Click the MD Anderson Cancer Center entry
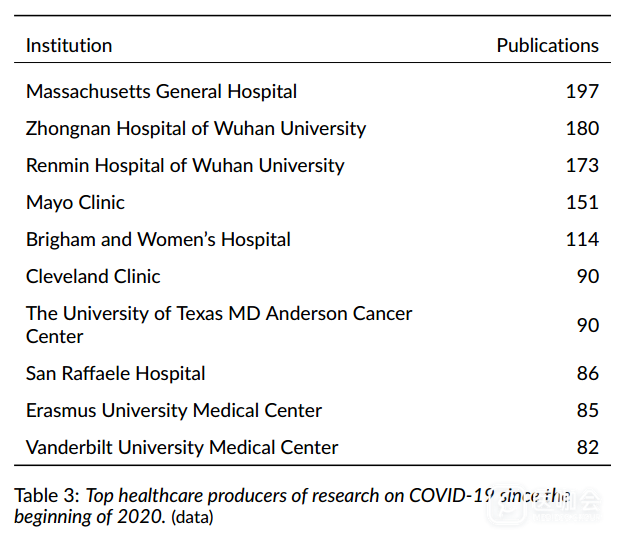This screenshot has height=539, width=620. pyautogui.click(x=219, y=324)
